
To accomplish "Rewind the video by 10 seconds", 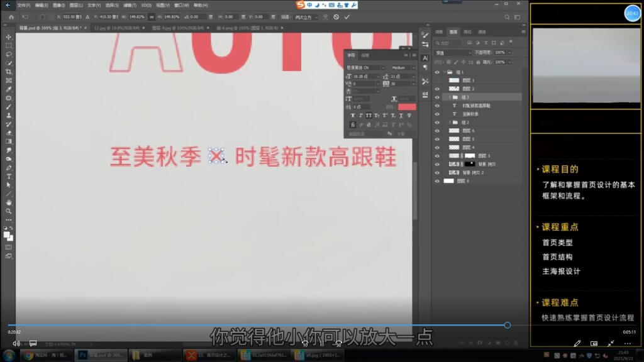I will tap(305, 344).
